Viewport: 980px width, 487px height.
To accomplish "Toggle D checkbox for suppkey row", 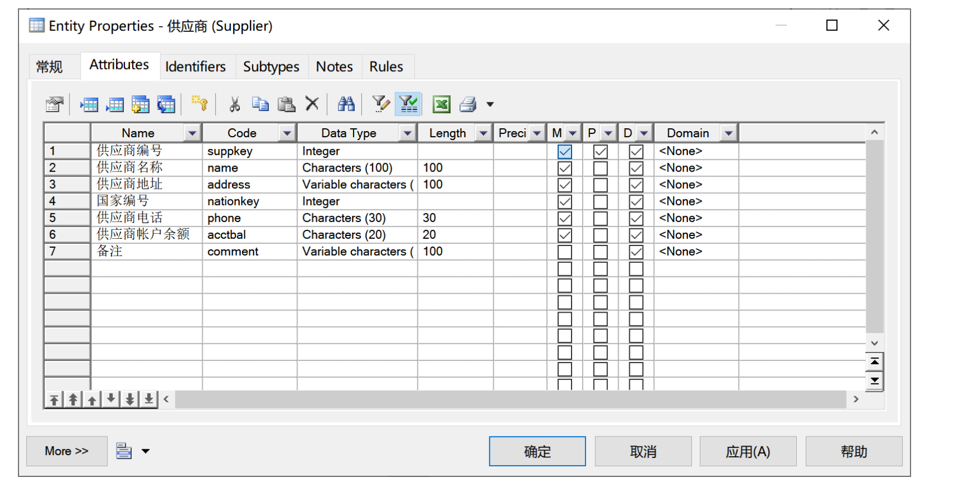I will pos(636,151).
